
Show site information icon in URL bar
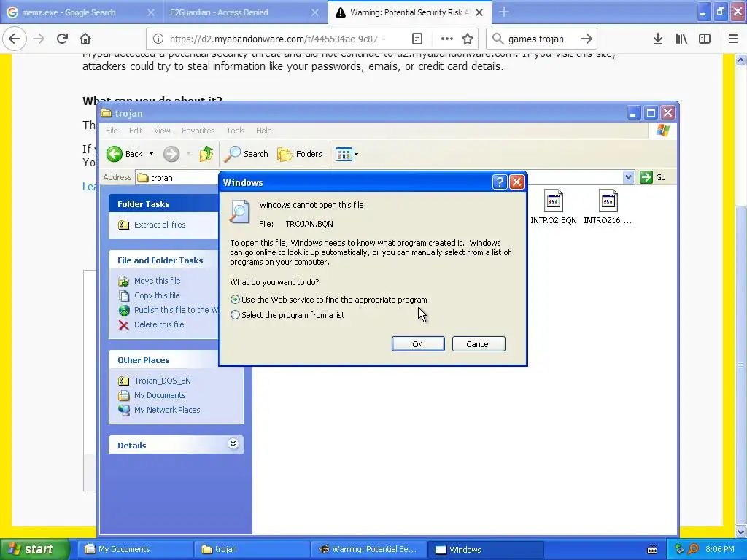pos(158,39)
